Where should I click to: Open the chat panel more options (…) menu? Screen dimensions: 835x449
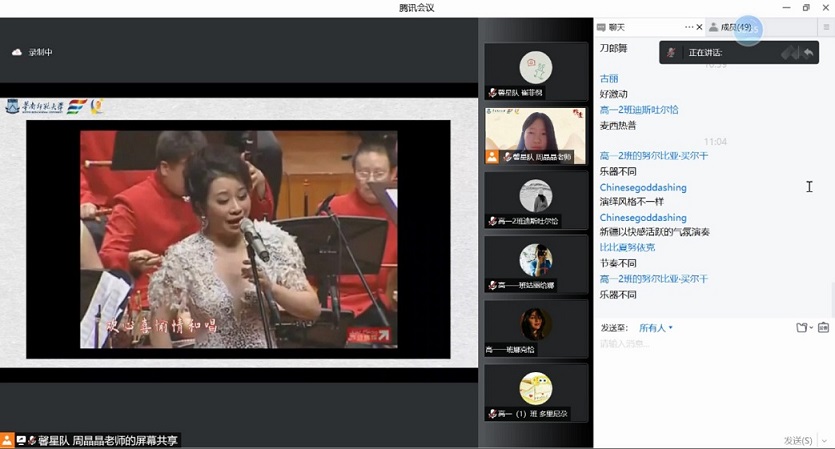pyautogui.click(x=688, y=27)
